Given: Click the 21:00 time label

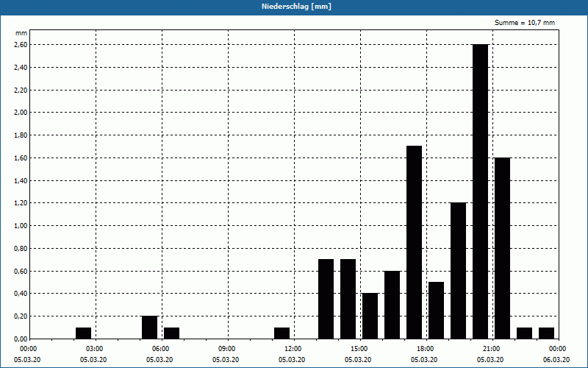Looking at the screenshot, I should pyautogui.click(x=492, y=349).
